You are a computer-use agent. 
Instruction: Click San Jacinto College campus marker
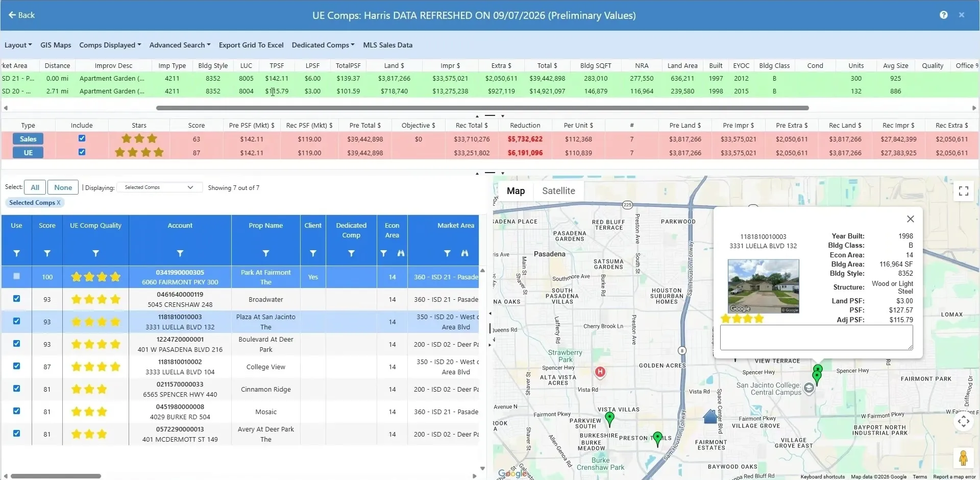[x=809, y=389]
